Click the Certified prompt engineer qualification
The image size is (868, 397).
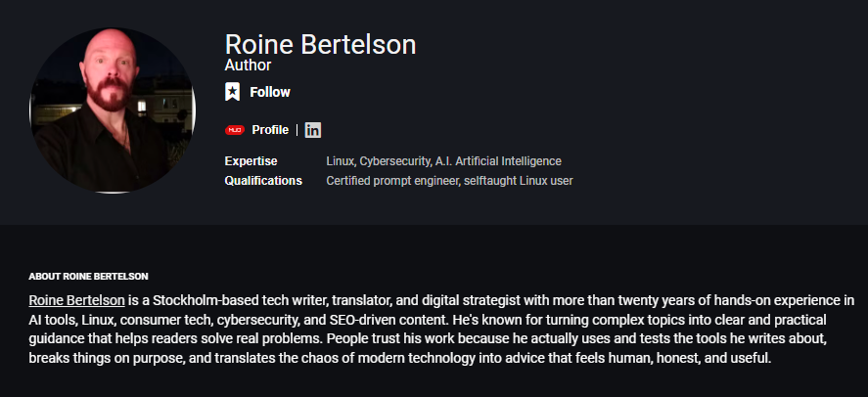click(x=391, y=180)
